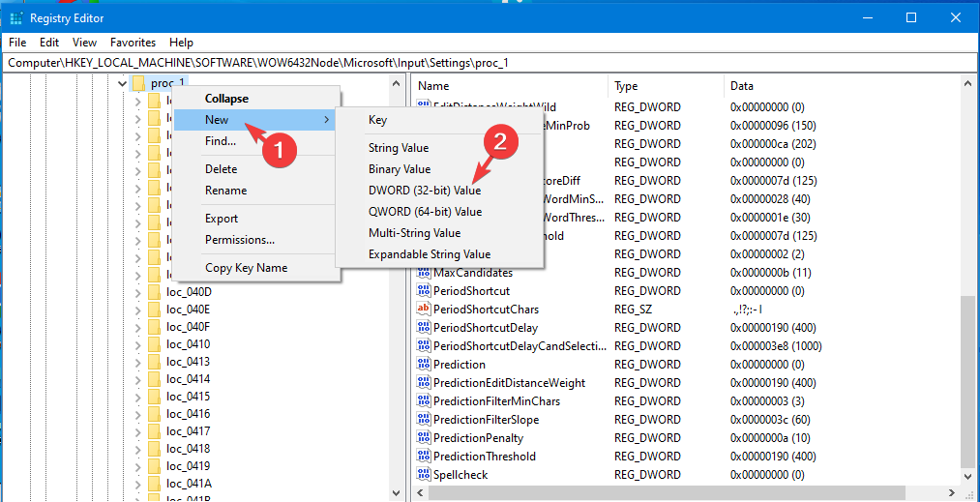980x502 pixels.
Task: Click the folder icon next to loc_0419
Action: [x=155, y=466]
